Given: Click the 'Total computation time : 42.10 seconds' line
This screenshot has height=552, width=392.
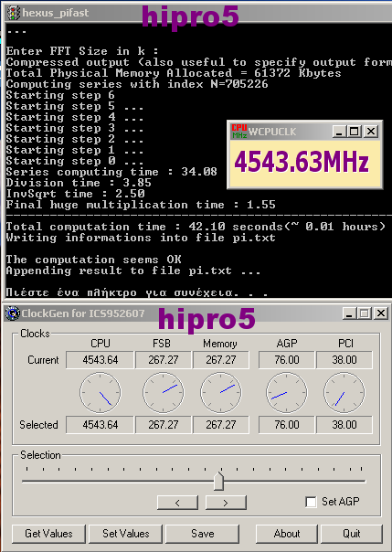Looking at the screenshot, I should (x=196, y=227).
